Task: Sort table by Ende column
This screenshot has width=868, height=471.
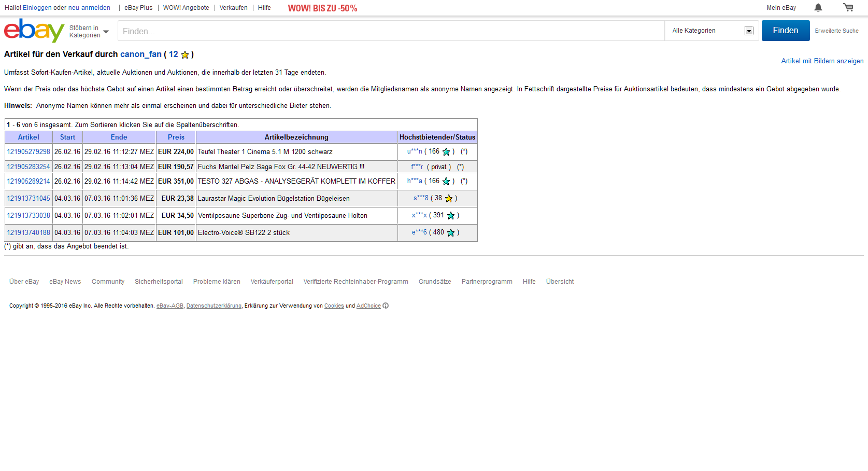Action: pos(119,137)
